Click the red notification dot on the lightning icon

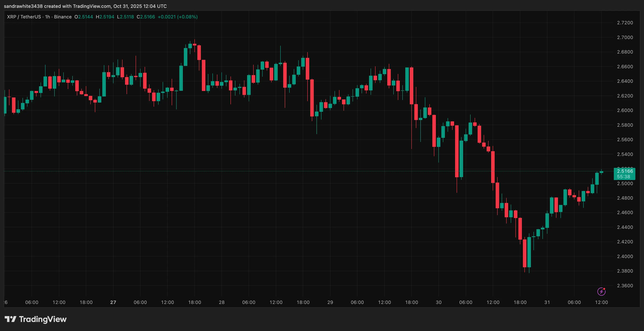[604, 289]
